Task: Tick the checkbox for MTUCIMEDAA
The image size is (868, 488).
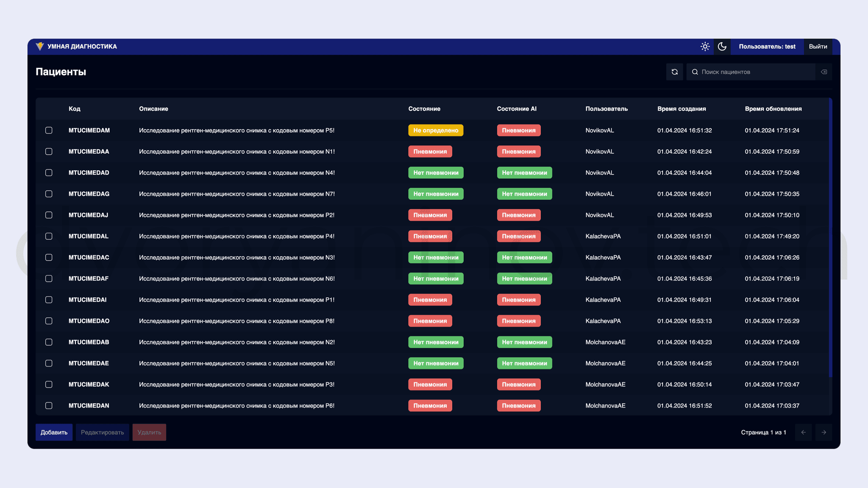Action: pos(49,152)
